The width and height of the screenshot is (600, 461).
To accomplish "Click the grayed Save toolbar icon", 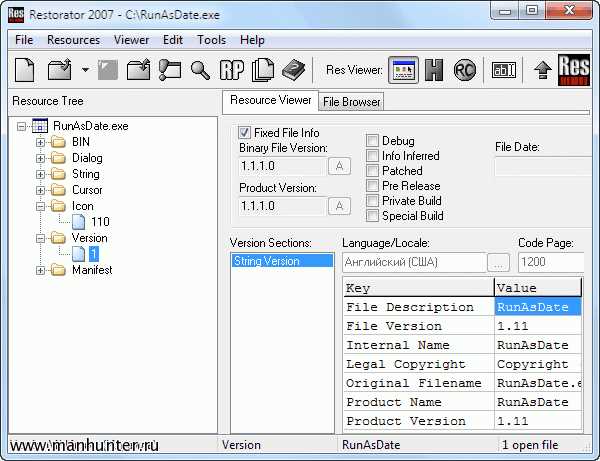I will point(108,70).
